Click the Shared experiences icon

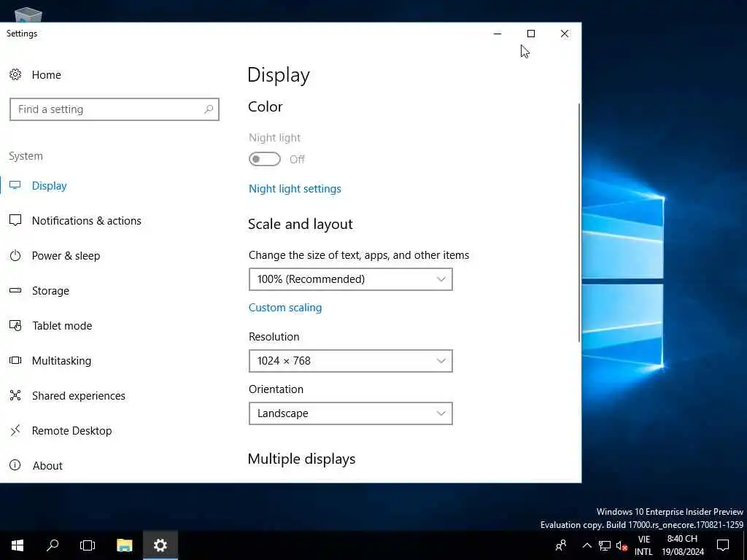coord(15,395)
